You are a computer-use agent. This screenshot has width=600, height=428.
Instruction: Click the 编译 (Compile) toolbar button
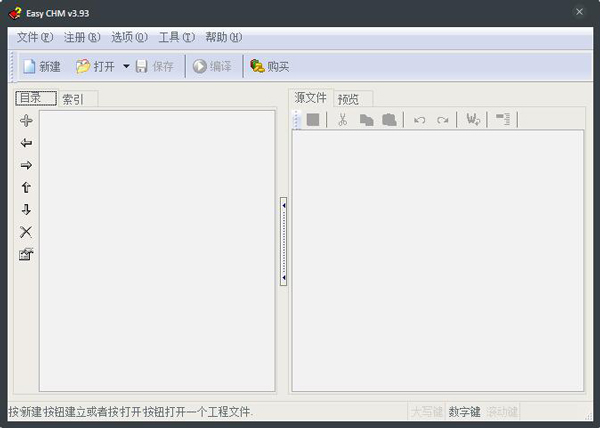[212, 67]
